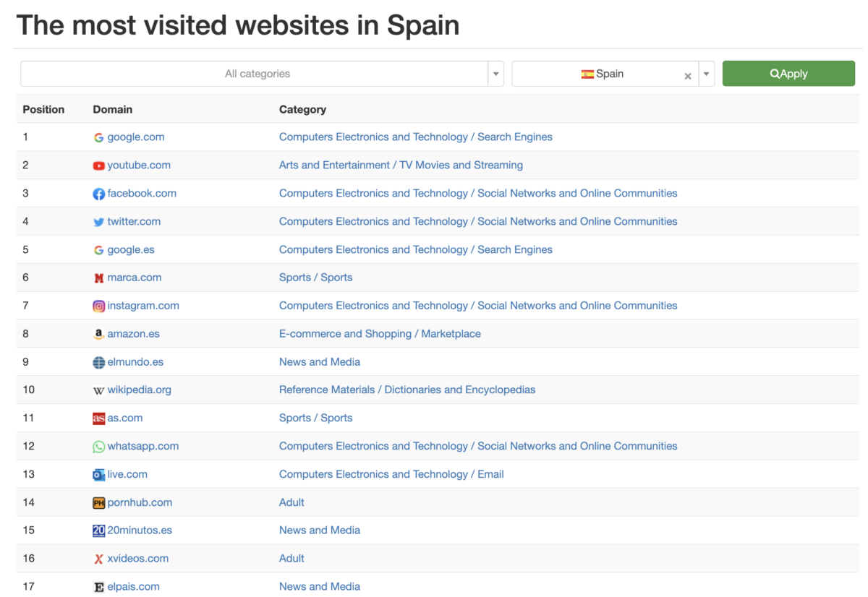868x597 pixels.
Task: Open the elmundo.es domain link
Action: (x=135, y=362)
